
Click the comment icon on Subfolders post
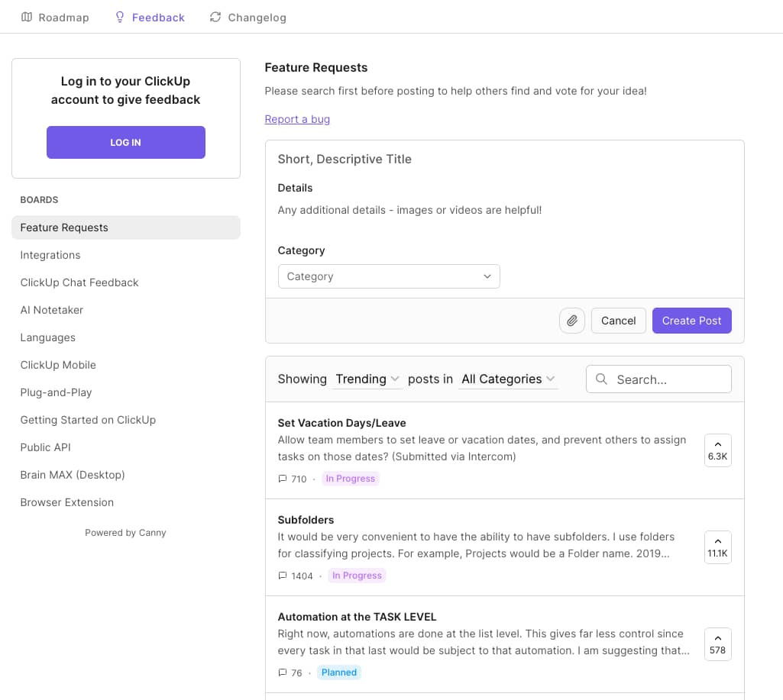click(283, 576)
